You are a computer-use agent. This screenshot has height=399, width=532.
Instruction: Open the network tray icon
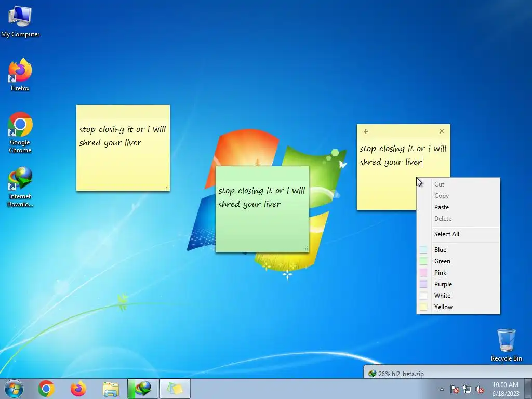point(467,389)
